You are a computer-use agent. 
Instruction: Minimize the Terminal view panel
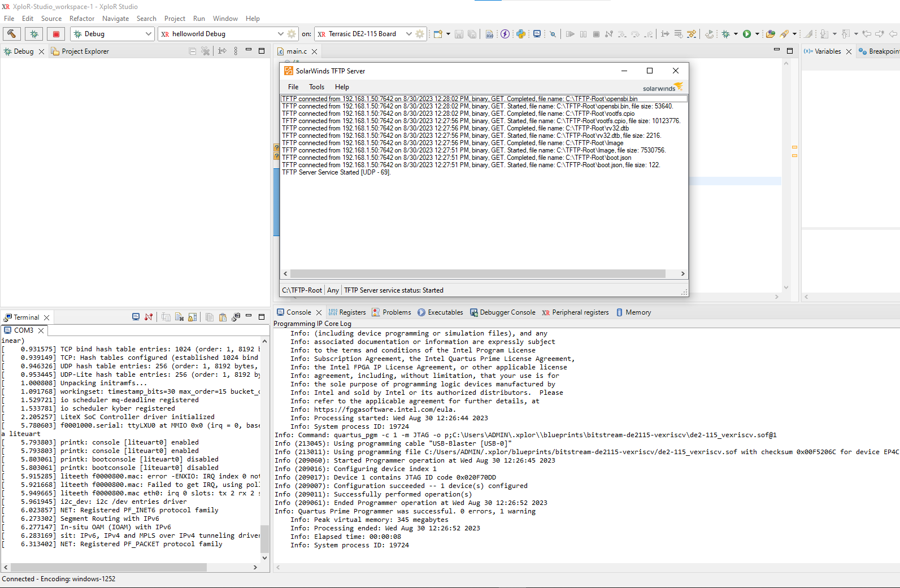pos(249,316)
